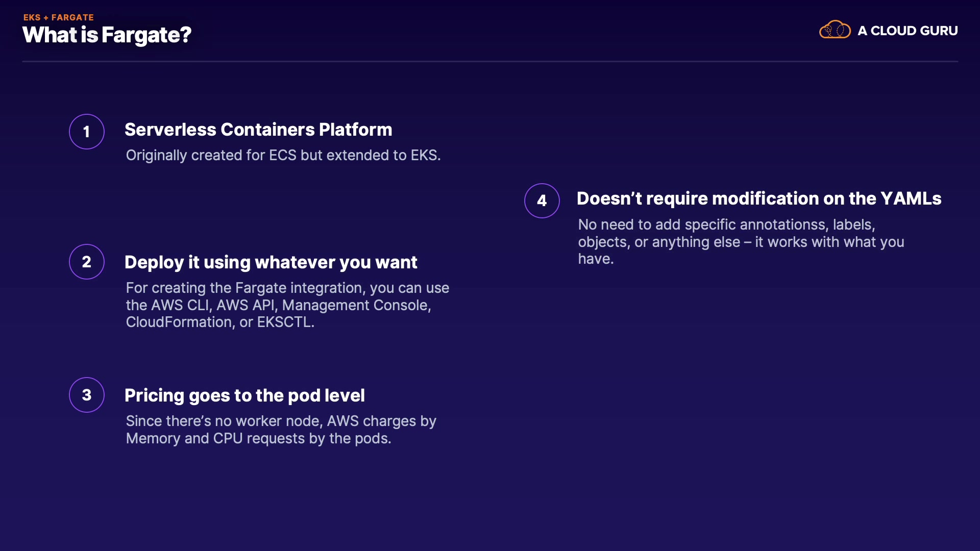Click the number 4 circle badge
The width and height of the screenshot is (980, 551).
point(542,201)
